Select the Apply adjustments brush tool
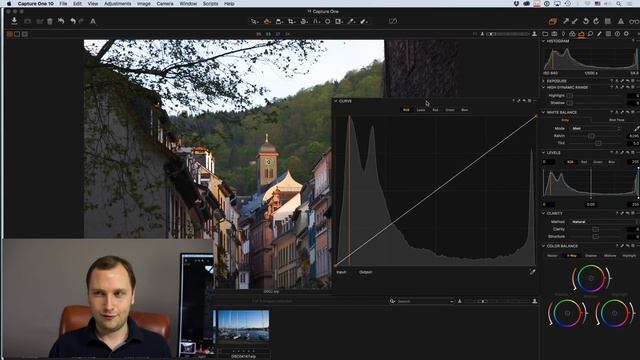 click(x=363, y=21)
